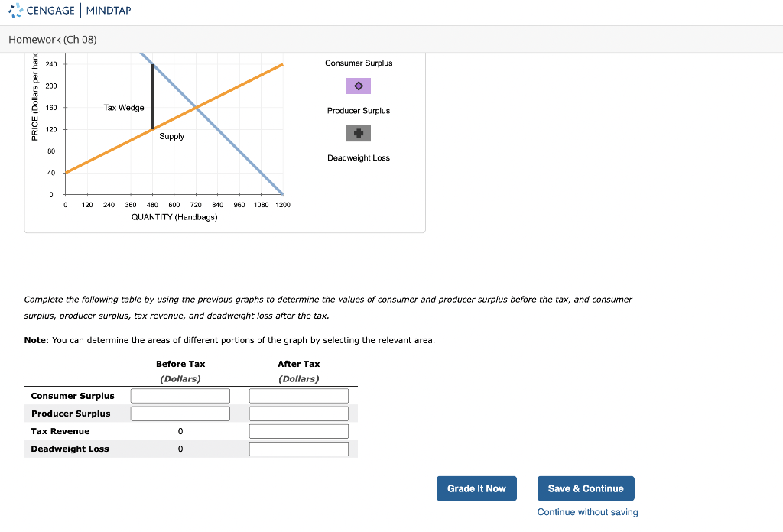Select the gray Deadweight Loss plus swatch
Viewport: 783px width, 532px height.
[x=359, y=133]
